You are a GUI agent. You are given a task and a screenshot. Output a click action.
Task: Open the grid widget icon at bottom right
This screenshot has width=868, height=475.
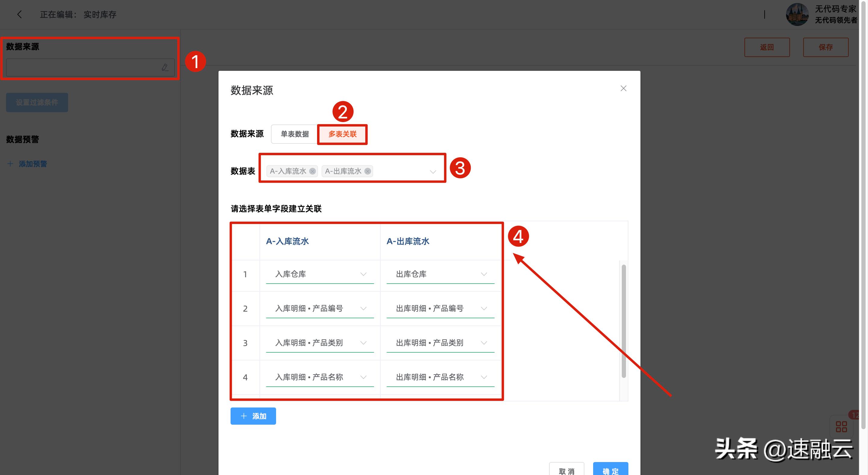(841, 427)
